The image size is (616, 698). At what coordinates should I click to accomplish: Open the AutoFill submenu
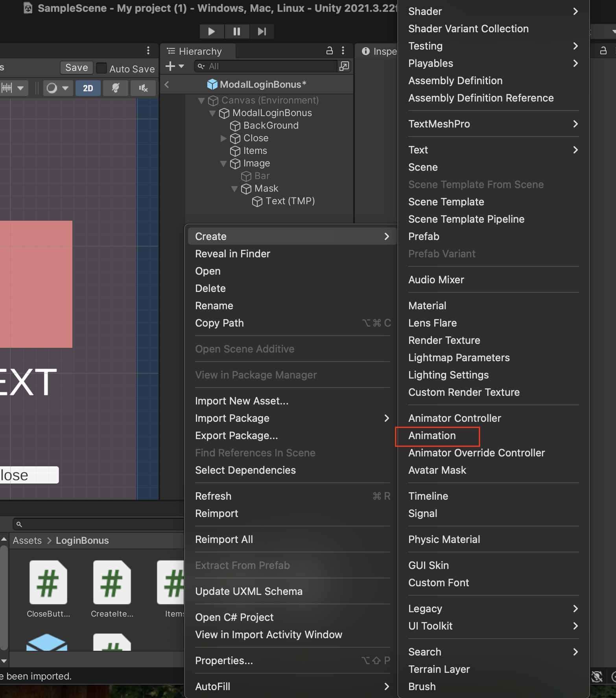tap(292, 687)
